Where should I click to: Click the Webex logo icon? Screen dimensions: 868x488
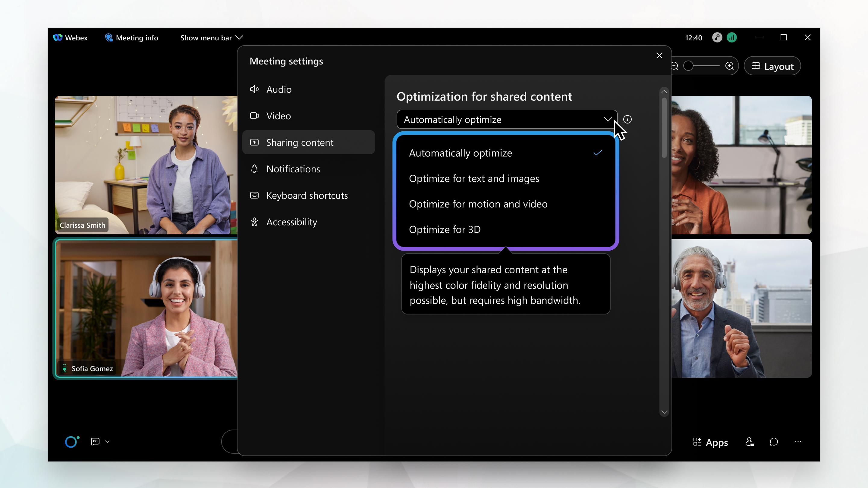[x=58, y=37]
